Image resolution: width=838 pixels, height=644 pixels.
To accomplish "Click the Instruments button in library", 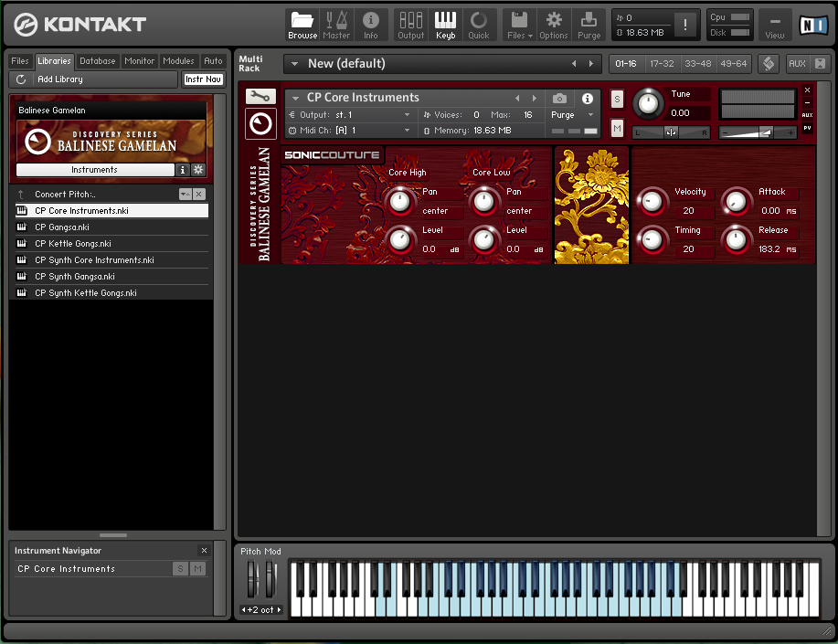I will (x=95, y=169).
